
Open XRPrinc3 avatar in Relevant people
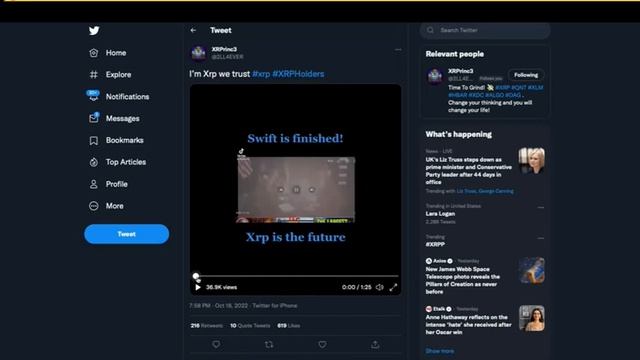pos(435,76)
